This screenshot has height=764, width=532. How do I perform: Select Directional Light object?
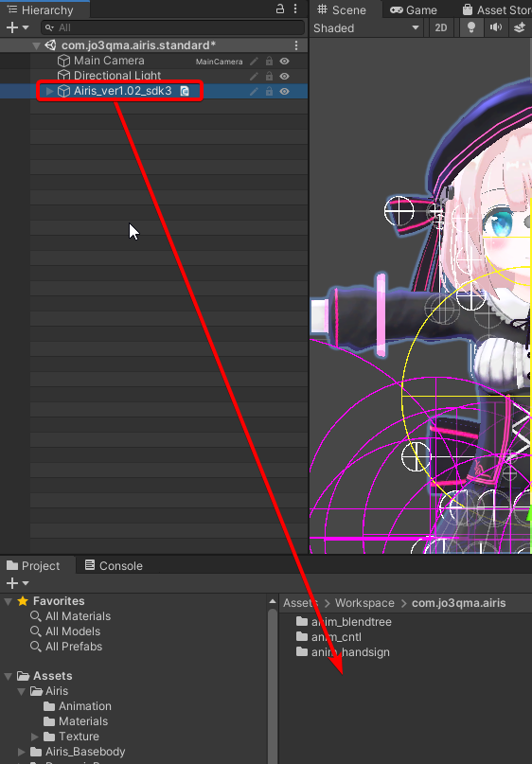tap(117, 76)
